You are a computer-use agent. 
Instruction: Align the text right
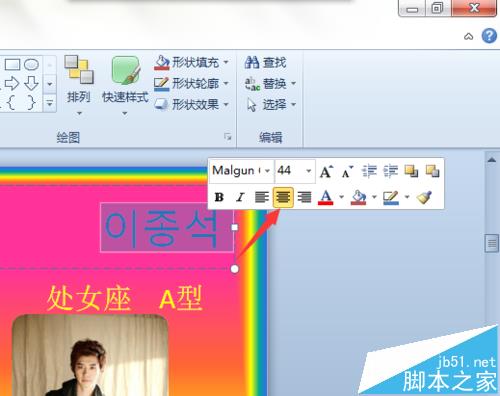click(x=304, y=197)
